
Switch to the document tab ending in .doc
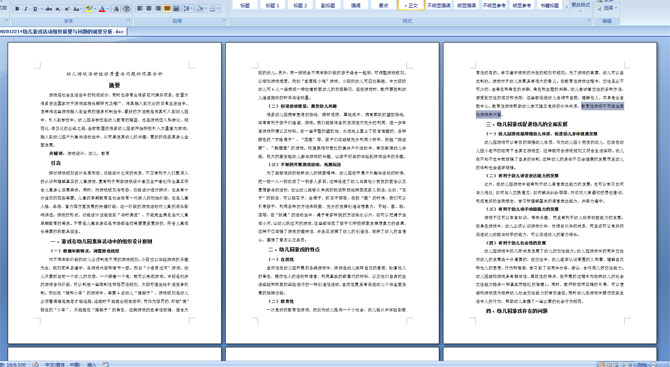63,32
